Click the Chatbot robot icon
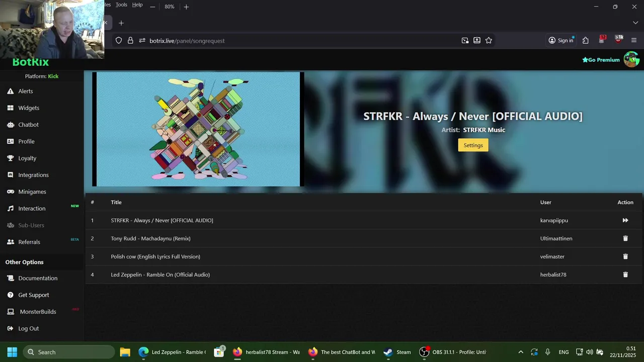 (10, 125)
